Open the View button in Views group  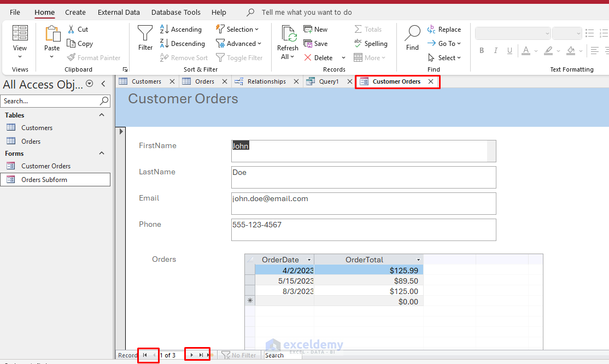point(20,41)
